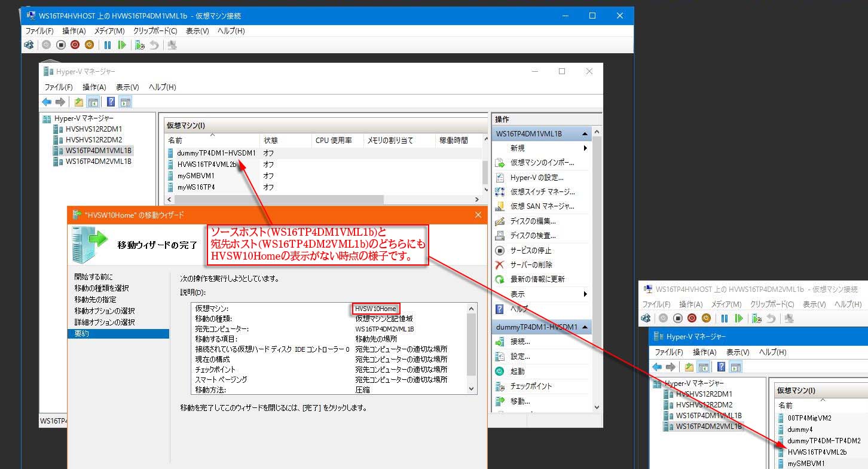Click the green Reset icon in DM1VML1b toolbar
This screenshot has height=469, width=868.
click(122, 44)
